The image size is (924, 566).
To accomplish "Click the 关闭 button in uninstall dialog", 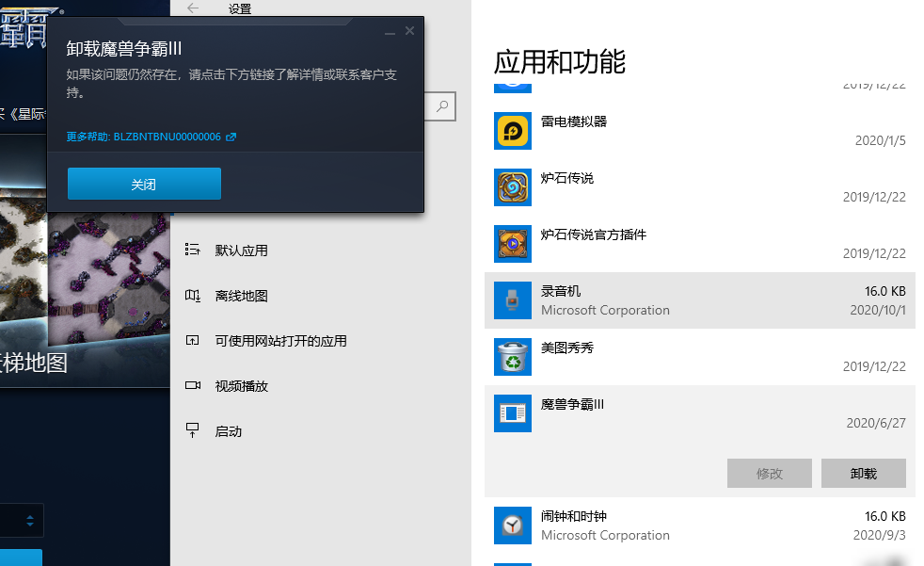I will coord(144,184).
